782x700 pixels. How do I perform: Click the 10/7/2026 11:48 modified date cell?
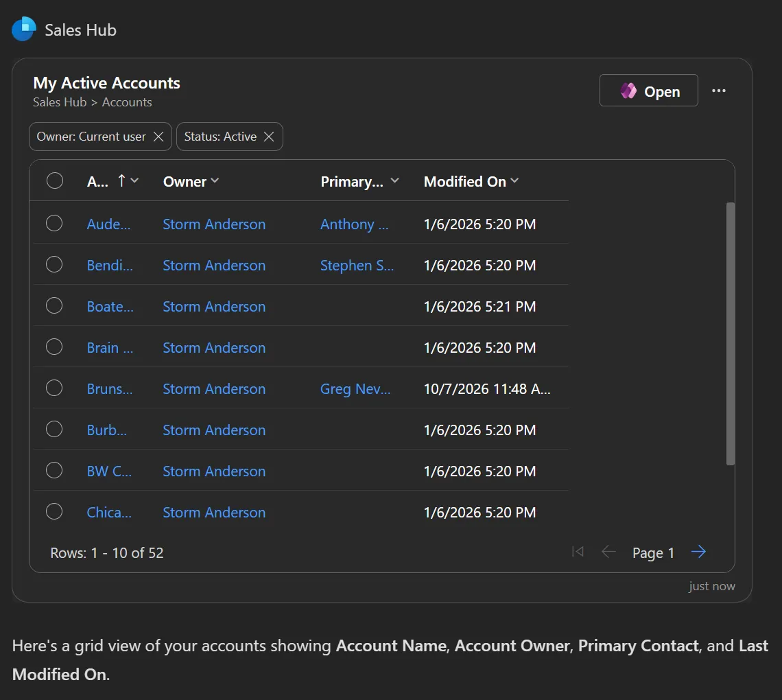pyautogui.click(x=487, y=388)
